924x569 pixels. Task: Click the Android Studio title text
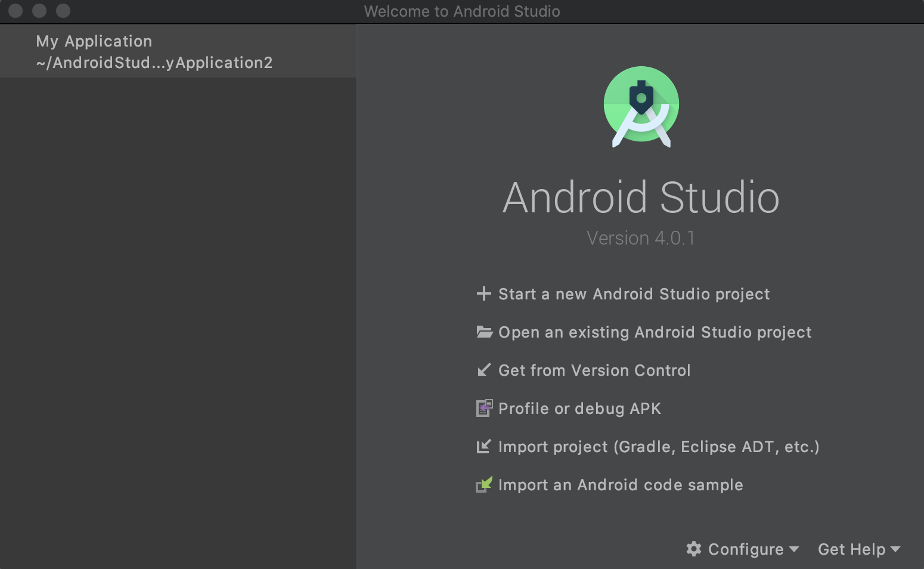641,197
